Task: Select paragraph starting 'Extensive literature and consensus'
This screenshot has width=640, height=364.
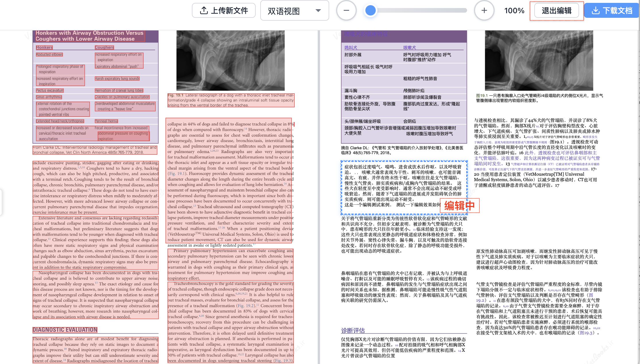Action: [x=96, y=243]
